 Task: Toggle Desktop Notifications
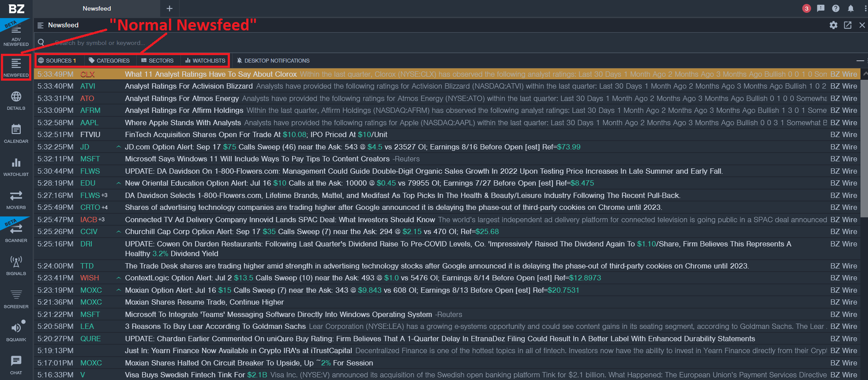(273, 60)
